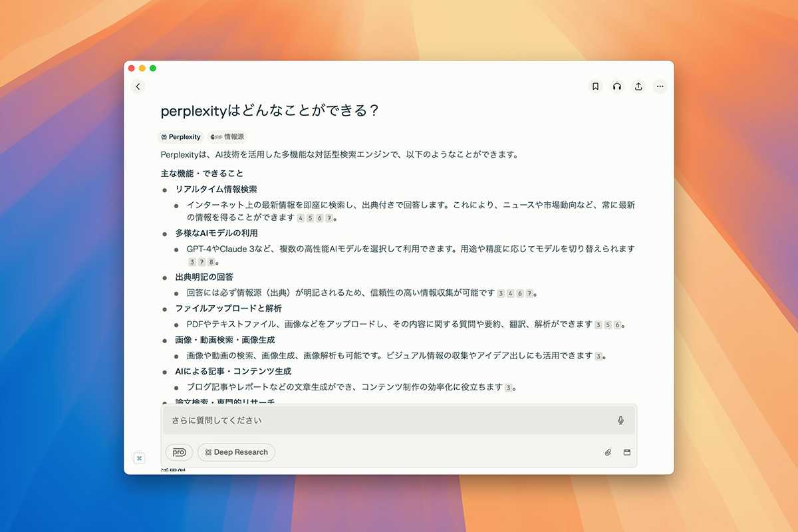Open citation 4 under リアルタイム情報検索
Viewport: 798px width, 532px height.
(301, 218)
